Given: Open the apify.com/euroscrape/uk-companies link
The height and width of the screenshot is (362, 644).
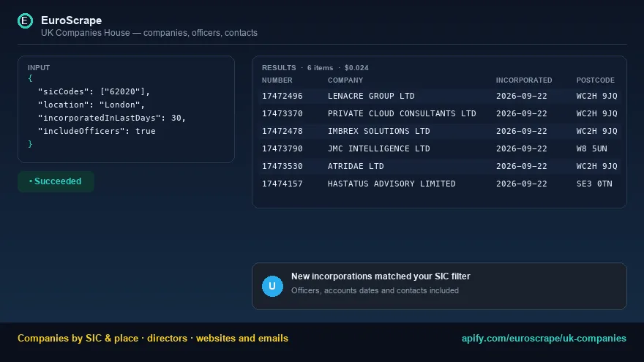Looking at the screenshot, I should pyautogui.click(x=544, y=338).
